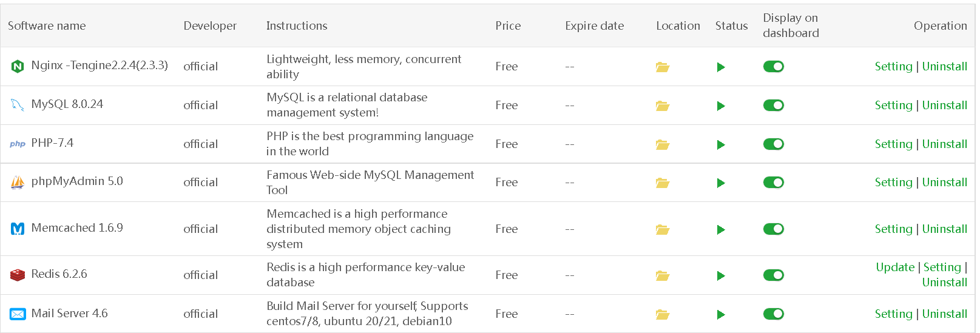
Task: Uninstall phpMyAdmin 5.0
Action: tap(944, 182)
